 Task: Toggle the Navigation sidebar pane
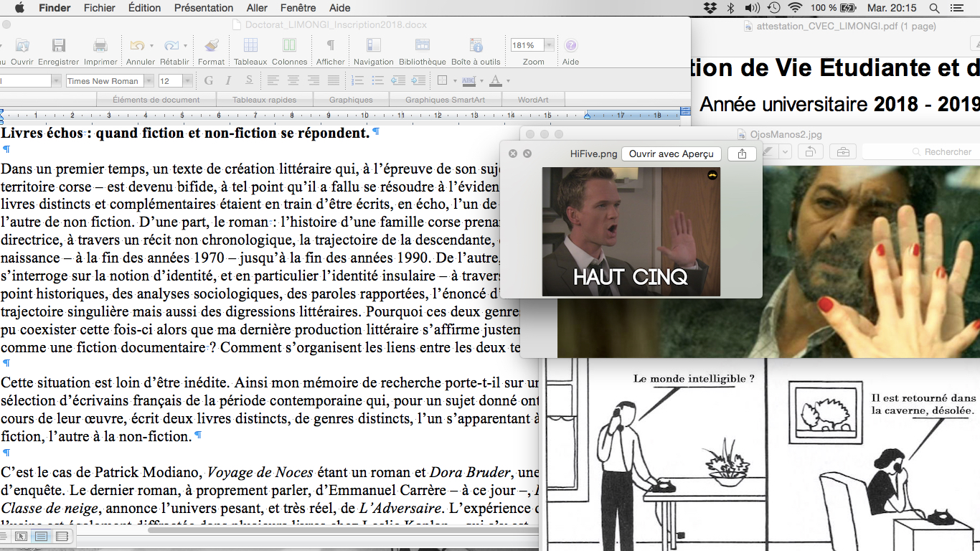point(373,46)
